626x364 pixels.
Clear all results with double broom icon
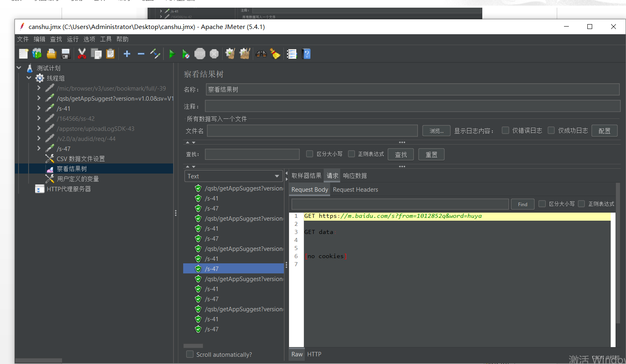coord(244,54)
